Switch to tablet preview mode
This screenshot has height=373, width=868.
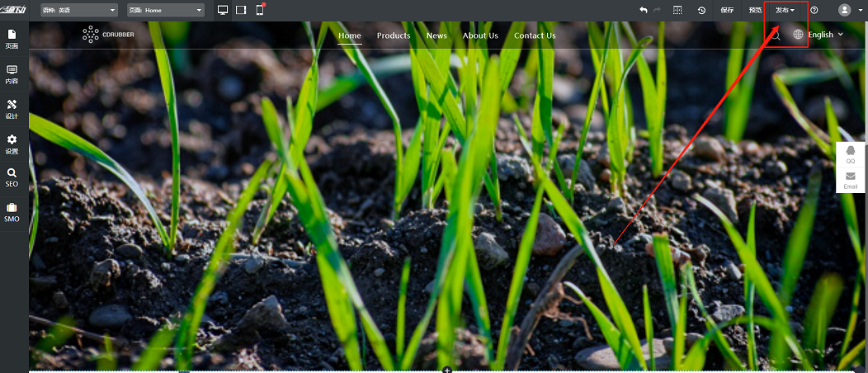click(241, 10)
